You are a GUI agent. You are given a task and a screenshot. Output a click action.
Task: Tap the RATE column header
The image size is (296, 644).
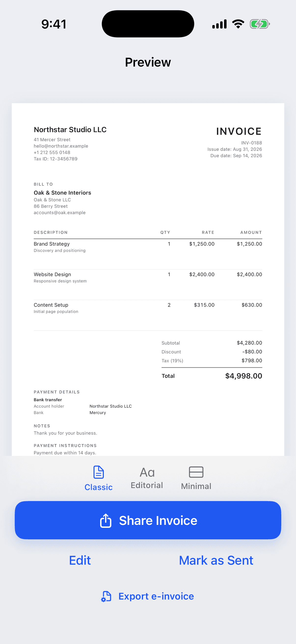point(208,233)
